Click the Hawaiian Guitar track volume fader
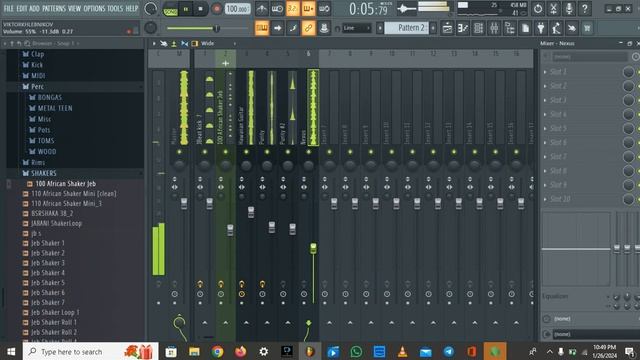This screenshot has height=360, width=640. (x=251, y=212)
